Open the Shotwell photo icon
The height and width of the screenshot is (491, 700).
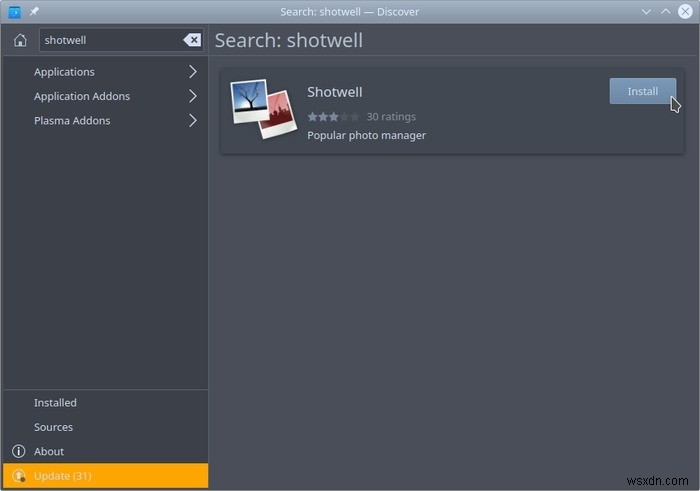pos(263,109)
